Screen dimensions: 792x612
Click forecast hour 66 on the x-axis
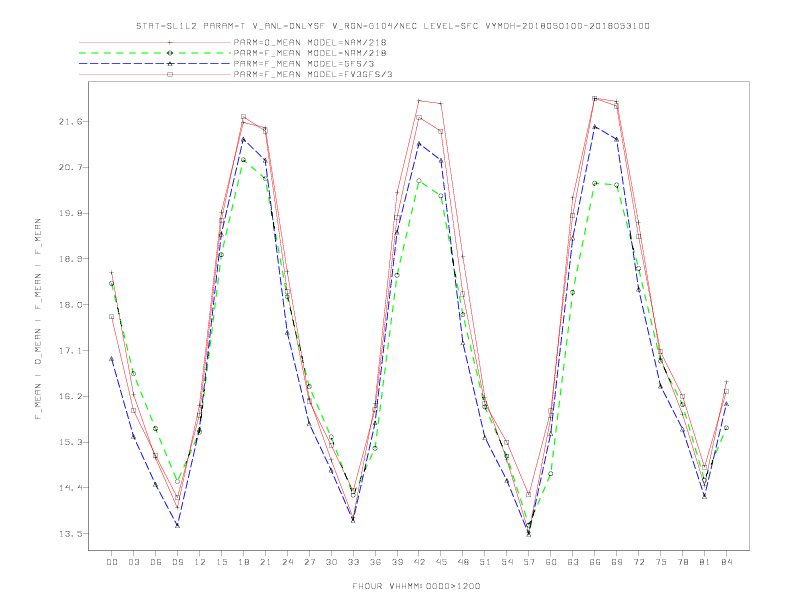click(x=595, y=562)
